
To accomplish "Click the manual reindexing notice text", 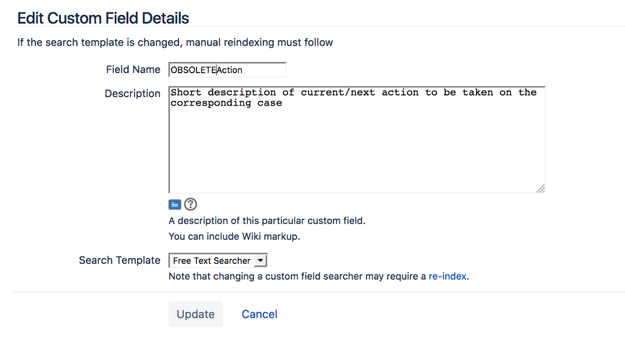I will (175, 43).
